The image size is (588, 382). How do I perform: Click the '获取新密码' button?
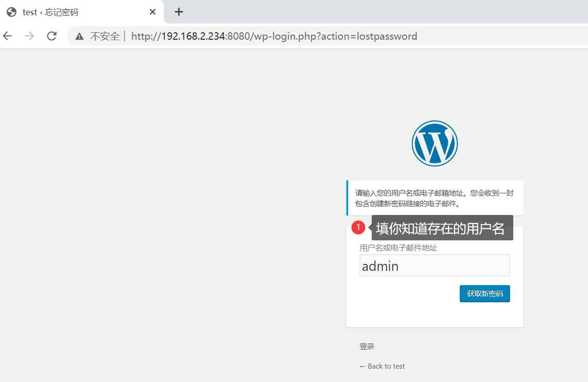tap(484, 293)
